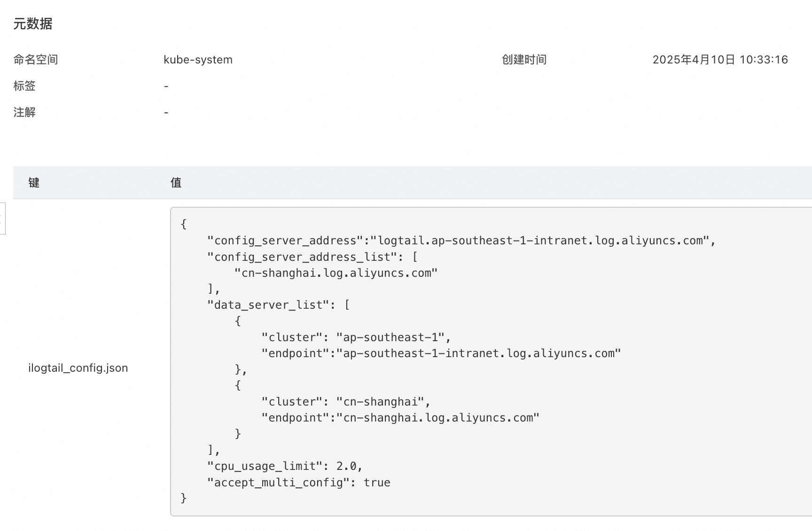Image resolution: width=812 pixels, height=531 pixels.
Task: Click the creation timestamp 2025年4月10日 10:33:16
Action: pyautogui.click(x=720, y=60)
